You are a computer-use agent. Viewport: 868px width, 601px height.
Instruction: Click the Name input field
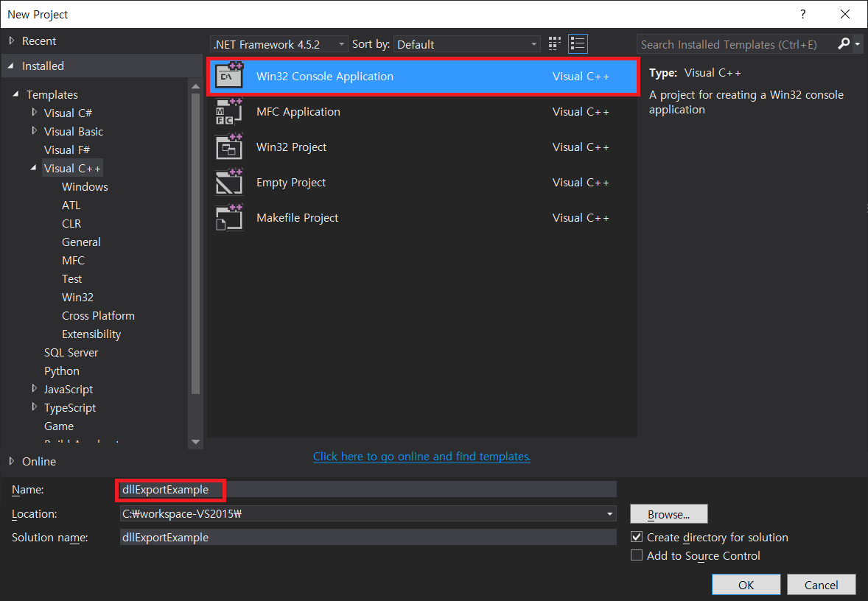368,489
